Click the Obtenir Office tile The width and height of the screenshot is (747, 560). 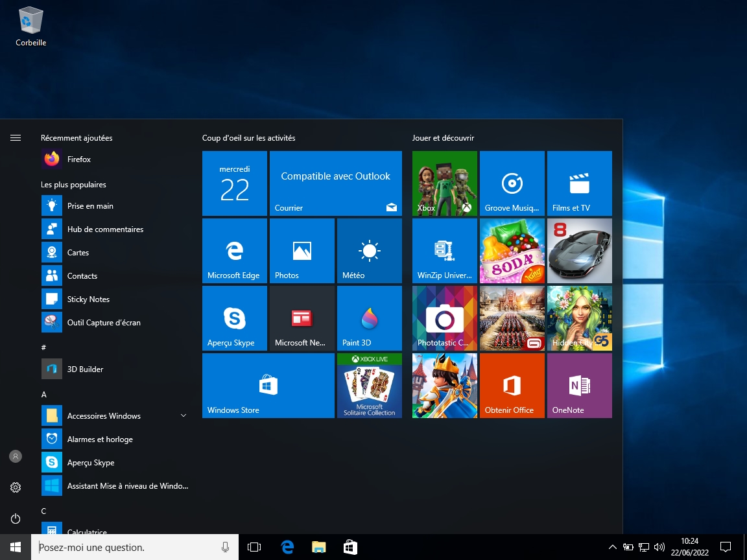point(512,386)
